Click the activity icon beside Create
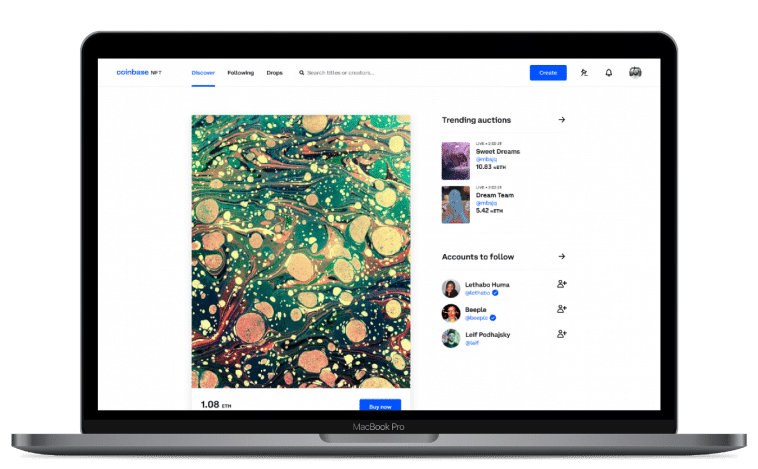Viewport: 758px width, 469px height. tap(584, 73)
